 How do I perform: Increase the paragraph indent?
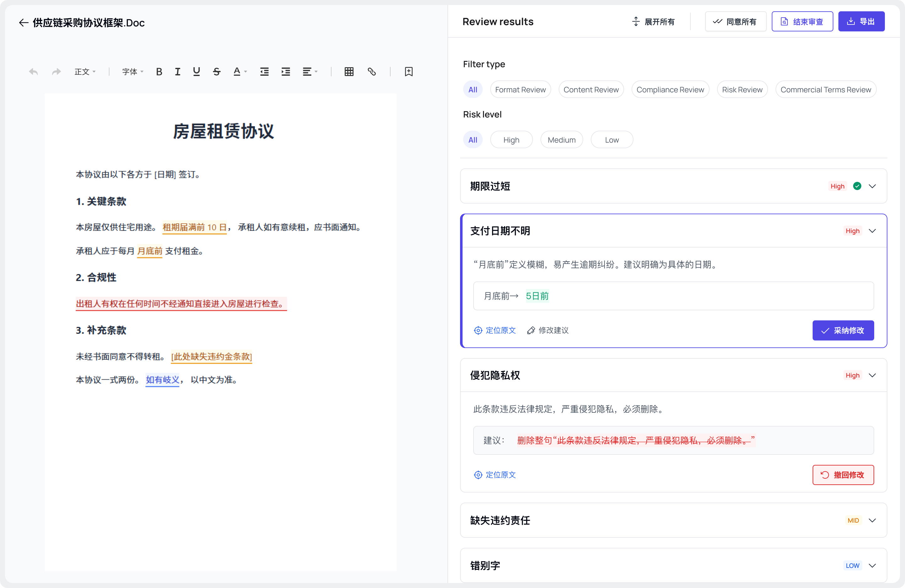coord(286,71)
